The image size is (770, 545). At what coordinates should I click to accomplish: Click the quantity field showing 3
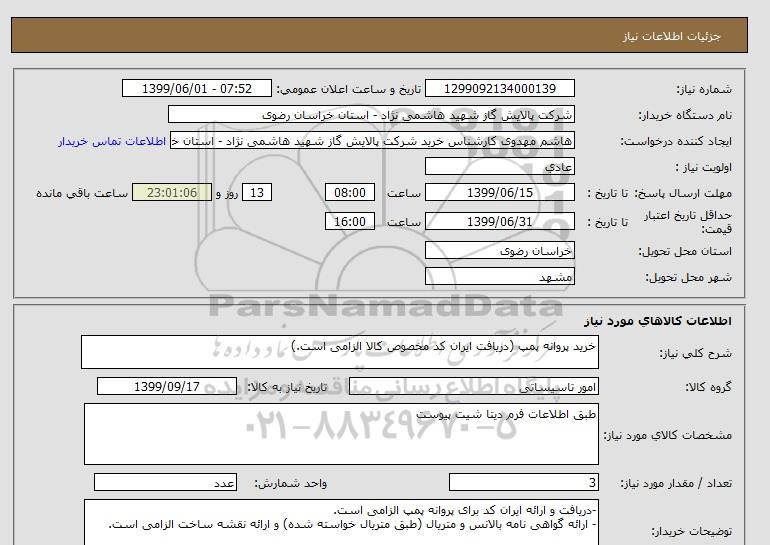523,483
